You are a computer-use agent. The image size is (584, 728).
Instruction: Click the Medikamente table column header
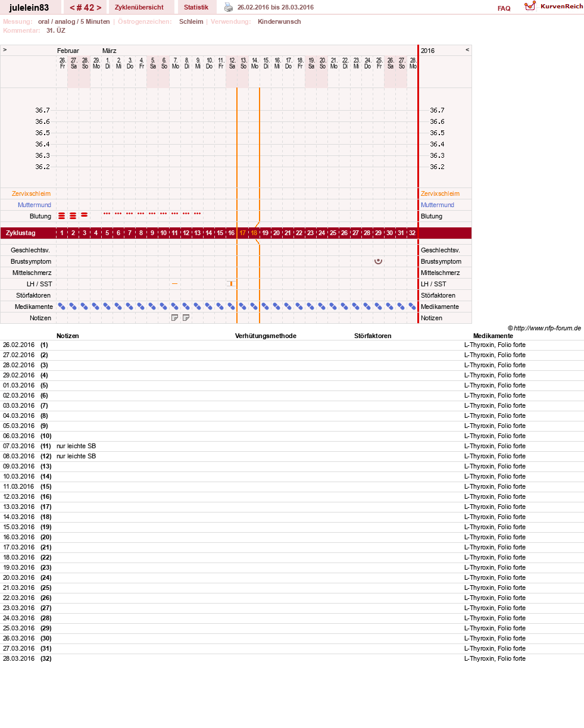tap(492, 336)
